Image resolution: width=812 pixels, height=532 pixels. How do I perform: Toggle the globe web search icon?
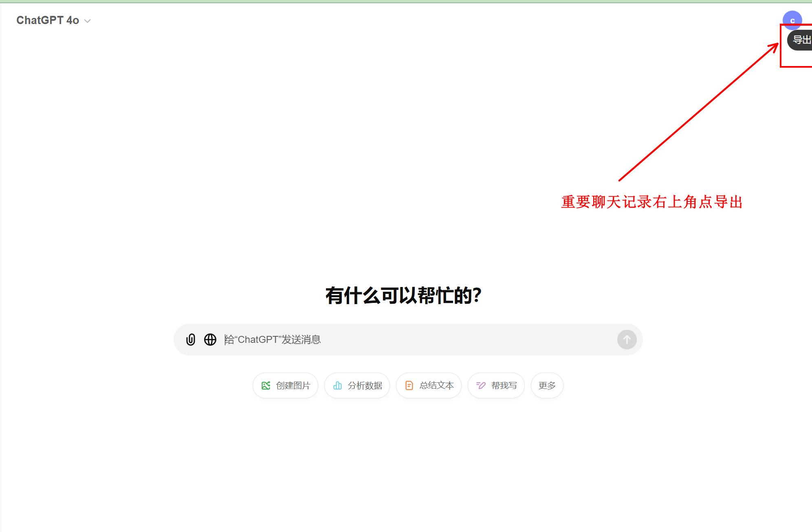coord(210,340)
